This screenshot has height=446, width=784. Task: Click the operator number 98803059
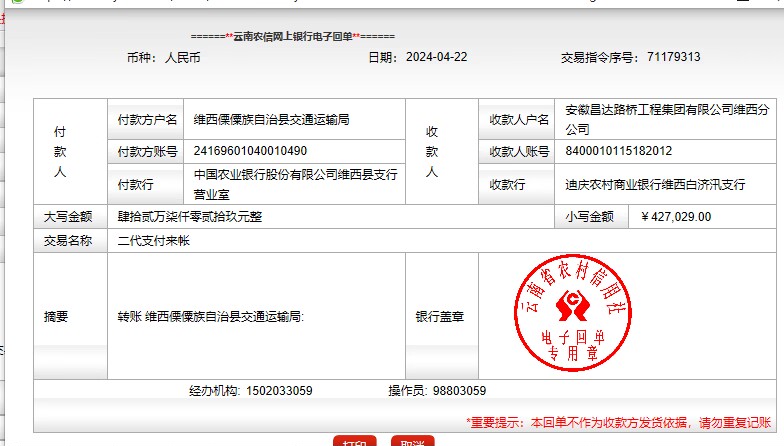460,391
